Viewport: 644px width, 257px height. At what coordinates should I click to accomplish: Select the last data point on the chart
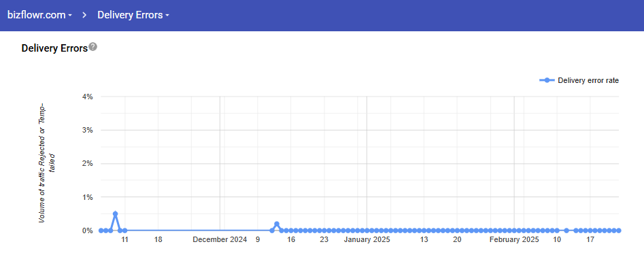(619, 230)
